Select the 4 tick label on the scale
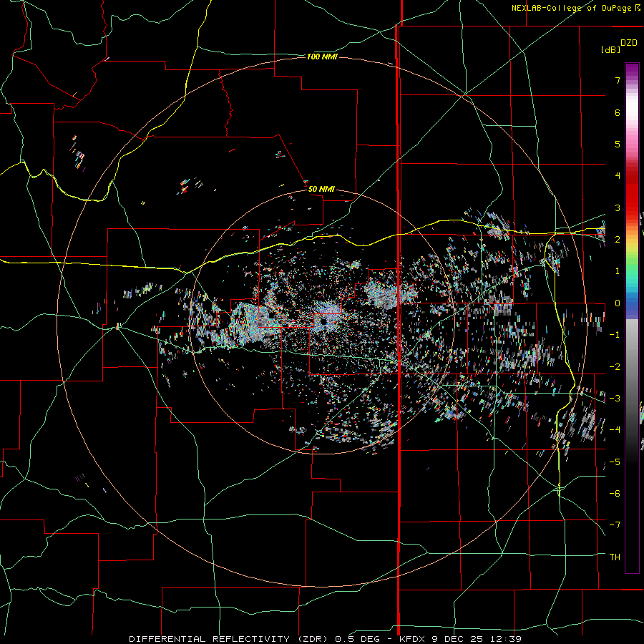Screen dimensions: 644x644 coord(618,176)
